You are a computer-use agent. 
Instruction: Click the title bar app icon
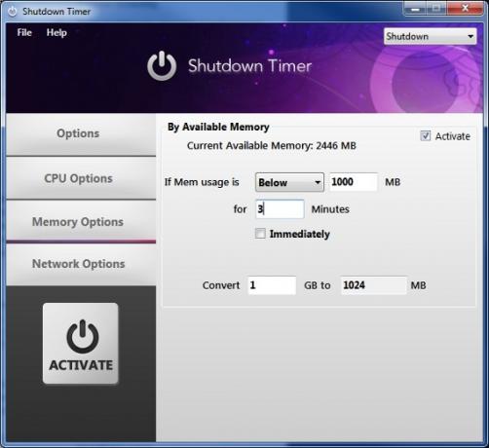click(x=13, y=12)
